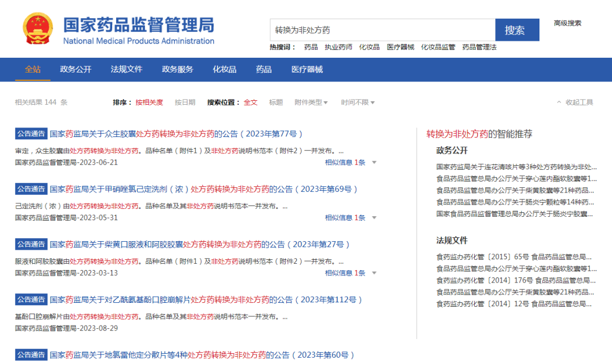Open 高级搜索 advanced search
Screen dimensions: 612x364
567,22
